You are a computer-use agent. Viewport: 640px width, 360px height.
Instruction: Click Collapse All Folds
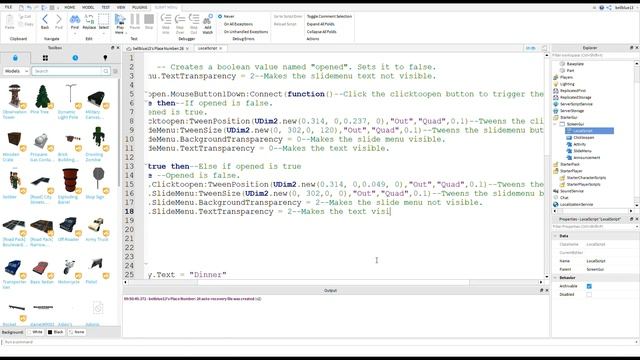click(x=322, y=31)
